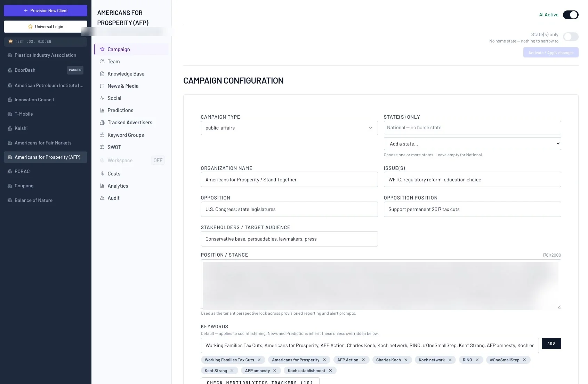
Task: Click the Stakeholders / Target Audience field
Action: click(289, 239)
